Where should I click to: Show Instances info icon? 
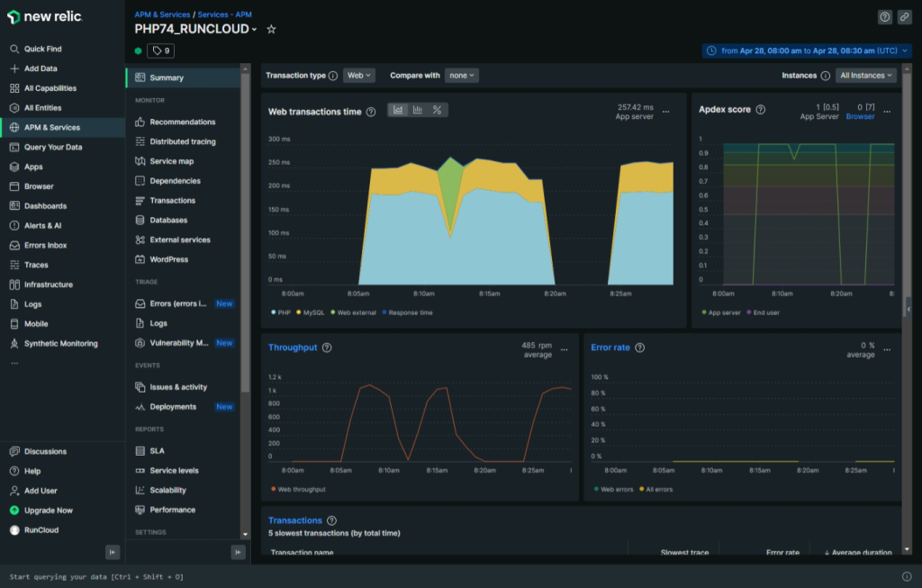pos(825,76)
